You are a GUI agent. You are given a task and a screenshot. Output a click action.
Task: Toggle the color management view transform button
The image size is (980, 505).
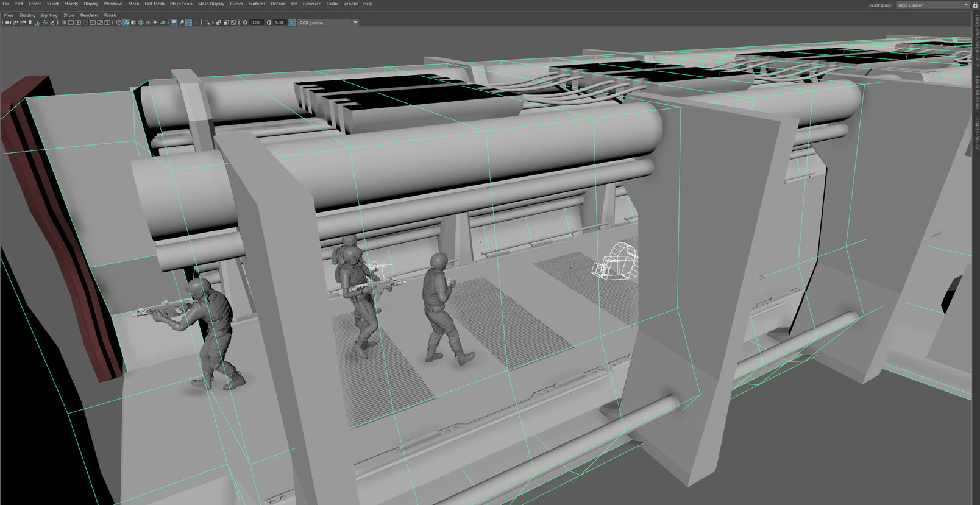point(292,23)
